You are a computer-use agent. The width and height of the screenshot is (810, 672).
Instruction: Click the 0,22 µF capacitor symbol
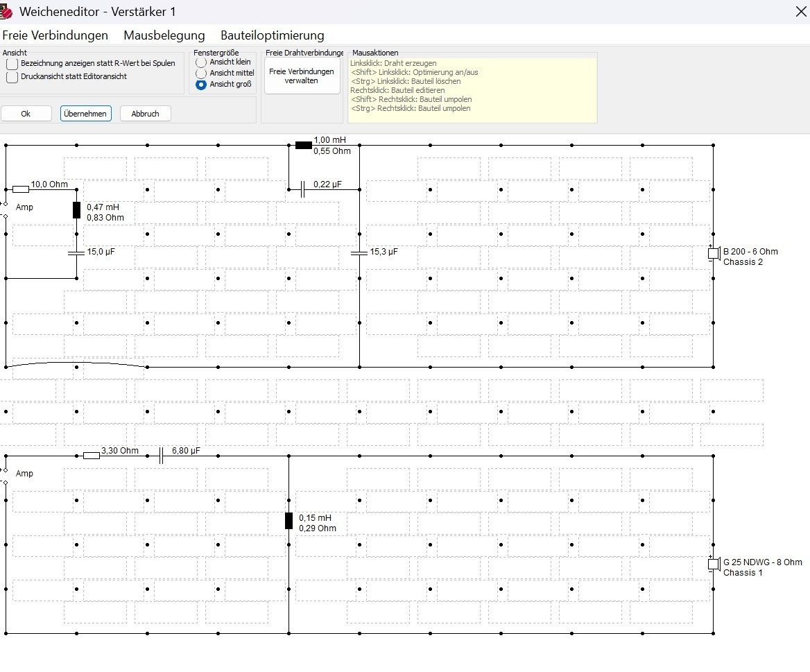[303, 189]
